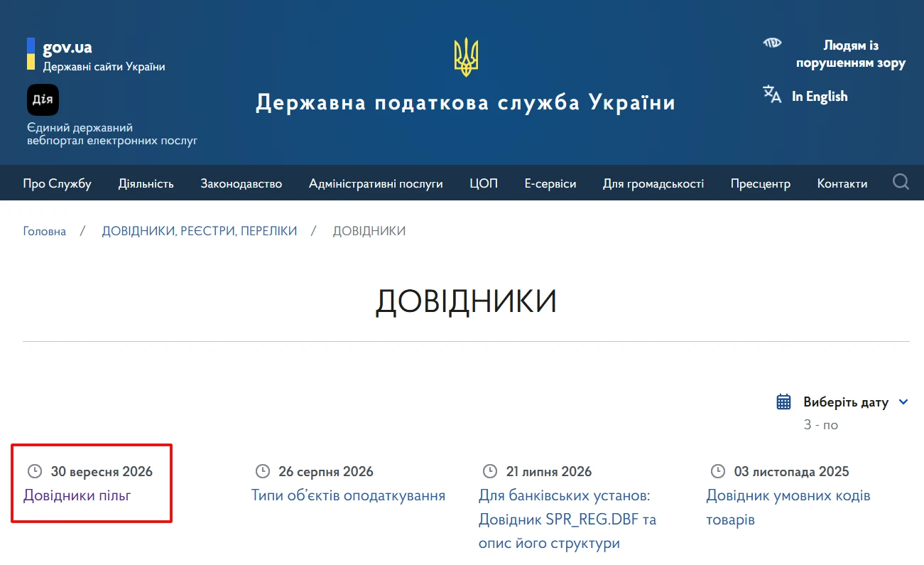
Task: Expand the Виберіть дату dropdown chevron
Action: pyautogui.click(x=903, y=402)
